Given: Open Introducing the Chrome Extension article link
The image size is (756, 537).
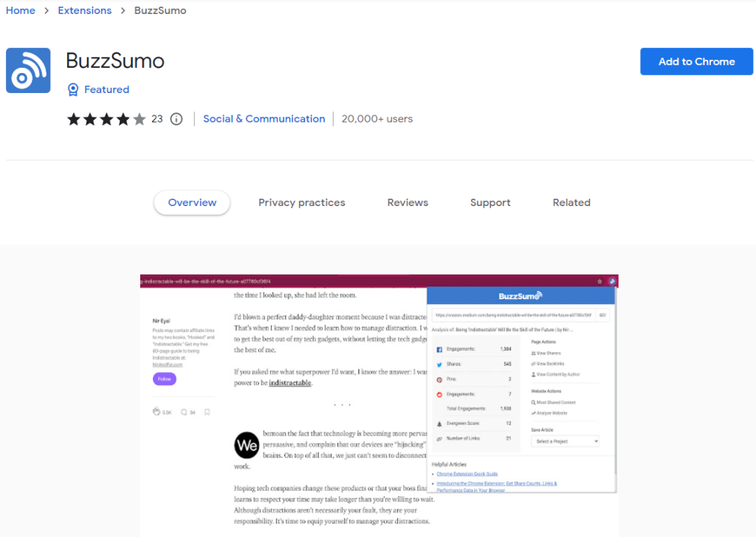Looking at the screenshot, I should tap(496, 486).
